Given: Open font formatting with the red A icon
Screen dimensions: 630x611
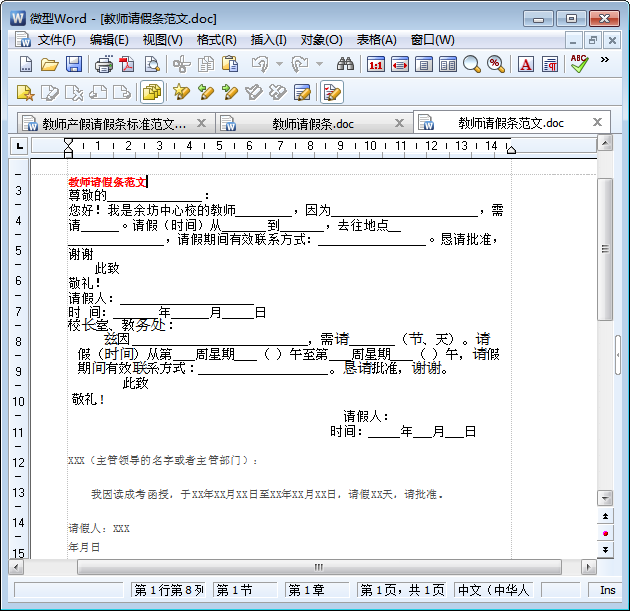Looking at the screenshot, I should (x=526, y=64).
